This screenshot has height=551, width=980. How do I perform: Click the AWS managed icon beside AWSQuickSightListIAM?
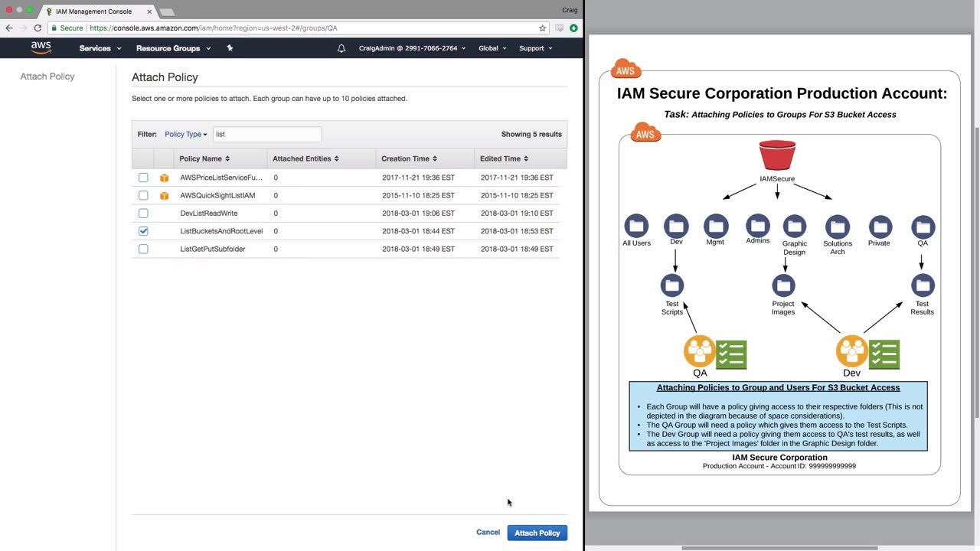164,195
